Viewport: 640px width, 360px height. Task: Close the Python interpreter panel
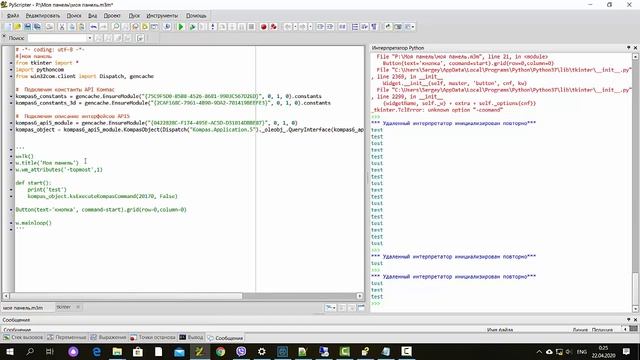(635, 48)
